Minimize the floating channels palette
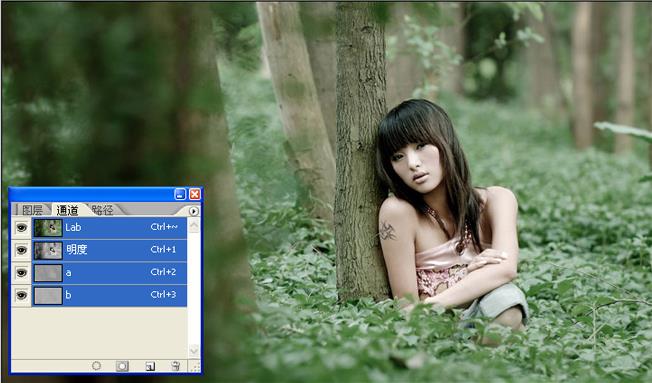652x383 pixels. coord(180,194)
